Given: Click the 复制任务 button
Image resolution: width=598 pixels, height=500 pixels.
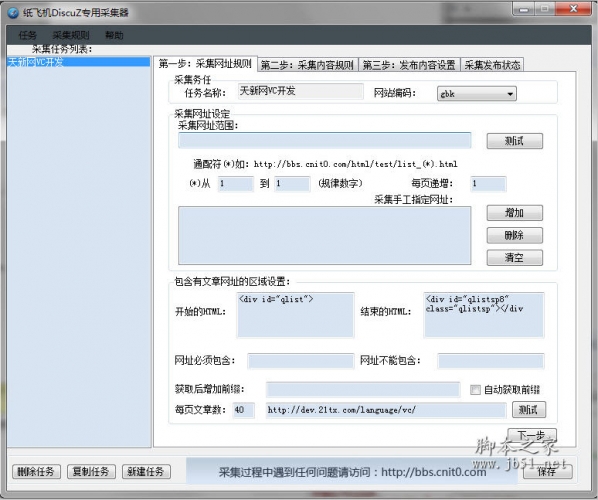Looking at the screenshot, I should point(91,472).
